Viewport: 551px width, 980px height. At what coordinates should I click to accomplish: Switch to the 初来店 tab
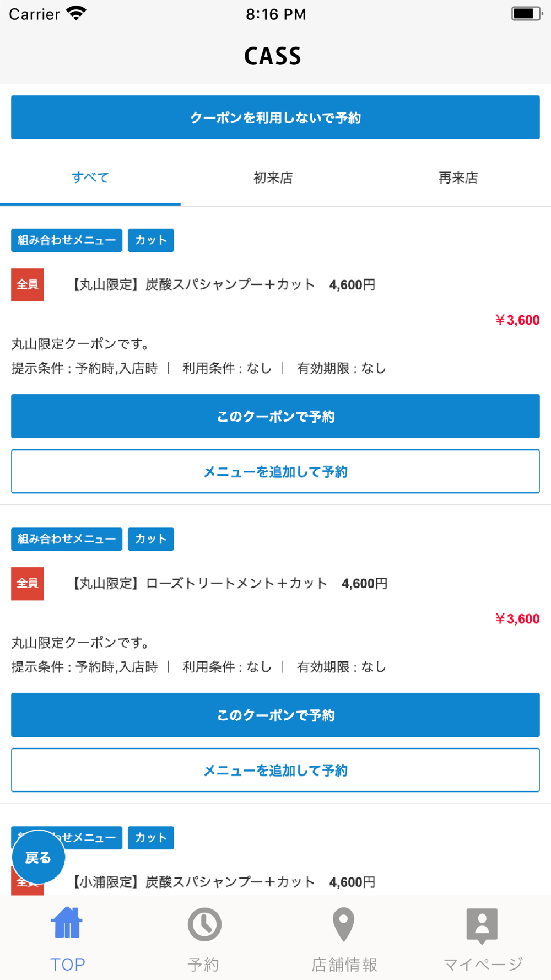click(x=273, y=178)
